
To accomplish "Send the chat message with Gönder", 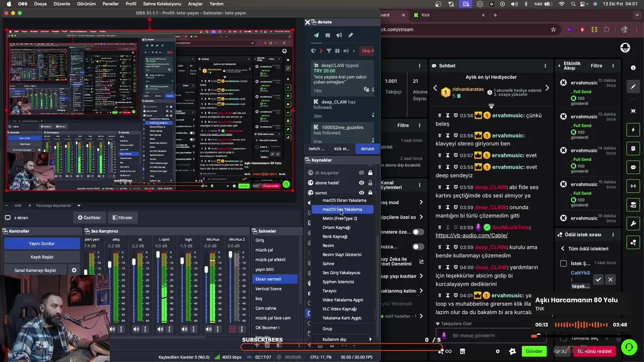I will [534, 351].
